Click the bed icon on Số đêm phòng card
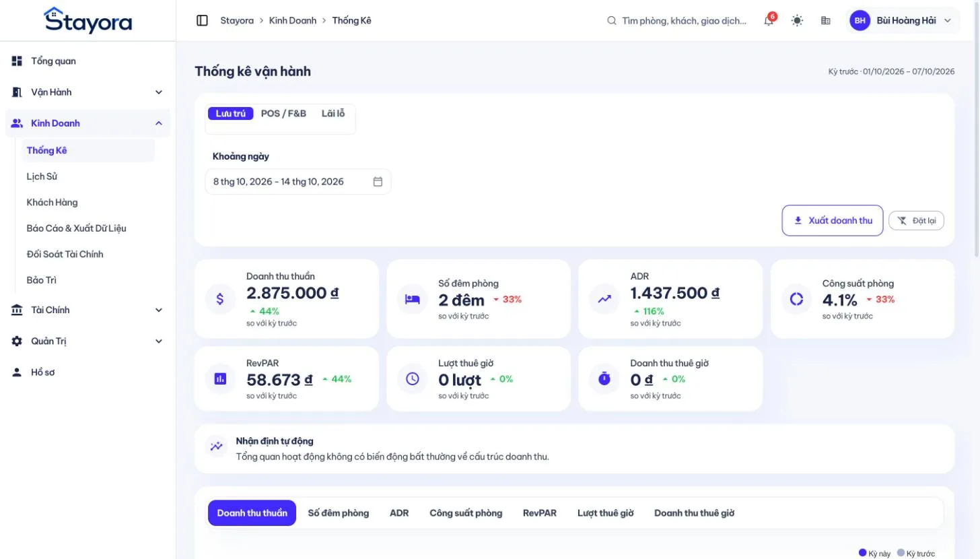The width and height of the screenshot is (980, 559). tap(413, 299)
